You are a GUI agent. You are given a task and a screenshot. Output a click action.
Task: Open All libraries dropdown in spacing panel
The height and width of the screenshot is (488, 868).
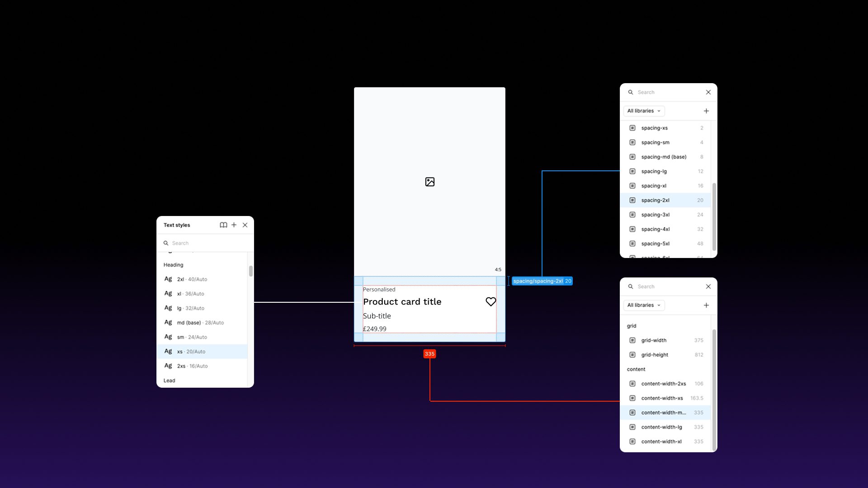(644, 111)
